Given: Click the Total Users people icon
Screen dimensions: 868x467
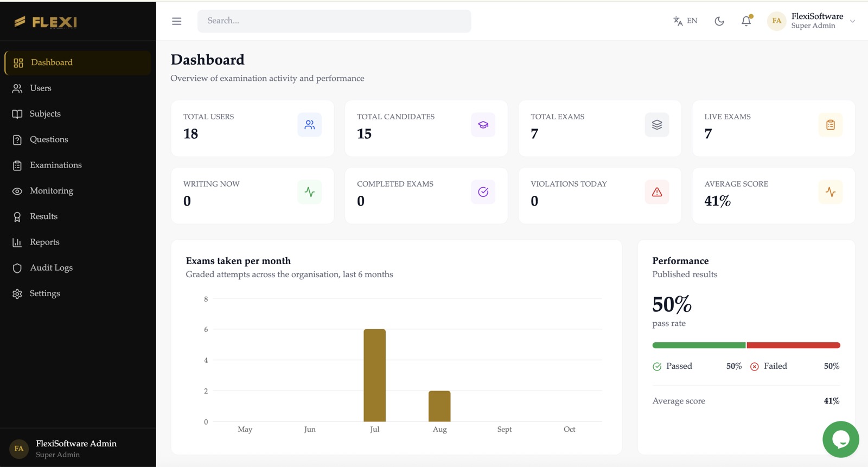Looking at the screenshot, I should pos(310,125).
